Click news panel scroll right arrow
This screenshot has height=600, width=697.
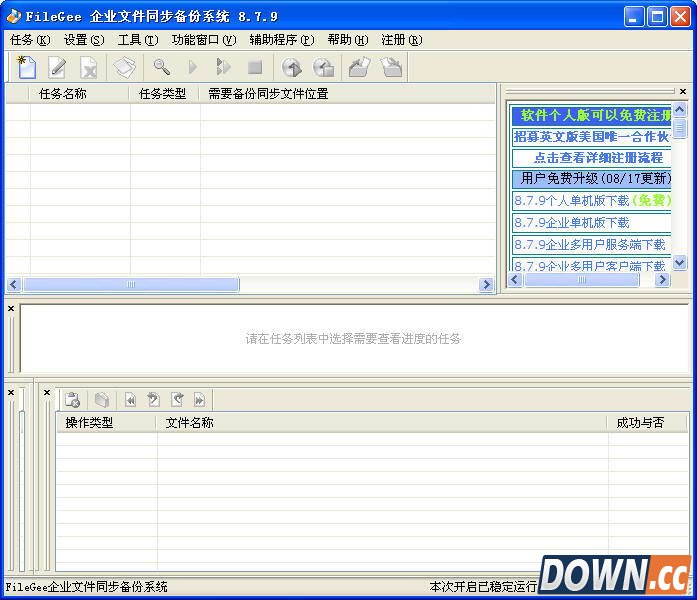pyautogui.click(x=662, y=280)
